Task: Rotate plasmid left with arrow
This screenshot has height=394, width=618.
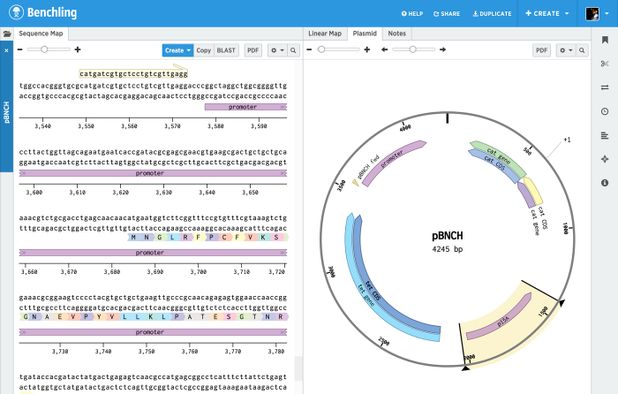Action: (385, 50)
